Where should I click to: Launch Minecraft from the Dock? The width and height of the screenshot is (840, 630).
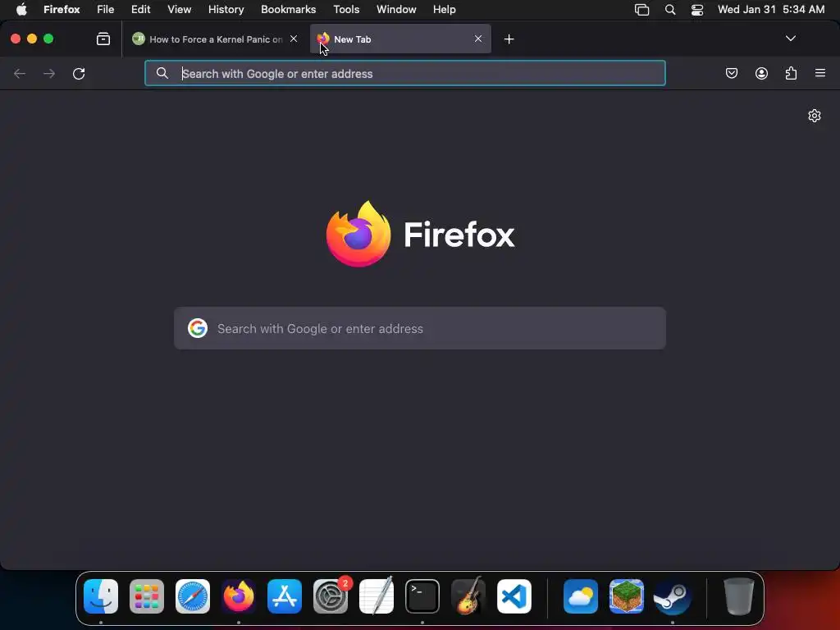(x=627, y=596)
